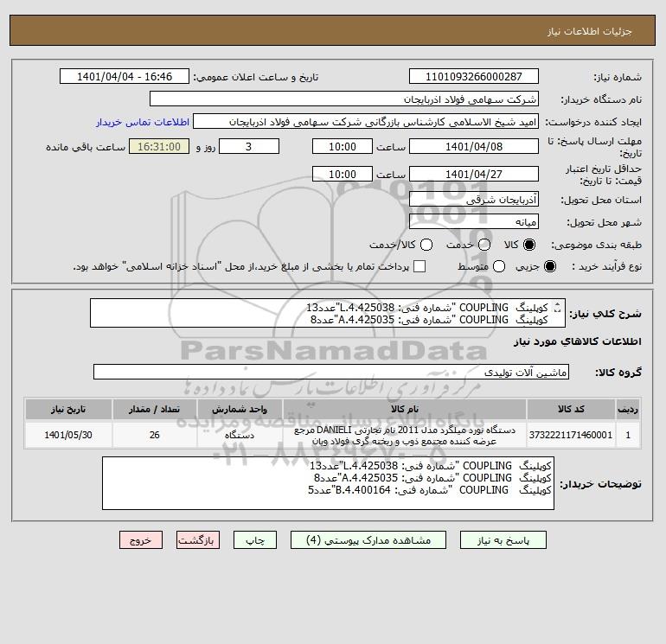666x644 pixels.
Task: Click the row number cell 1
Action: [x=628, y=435]
